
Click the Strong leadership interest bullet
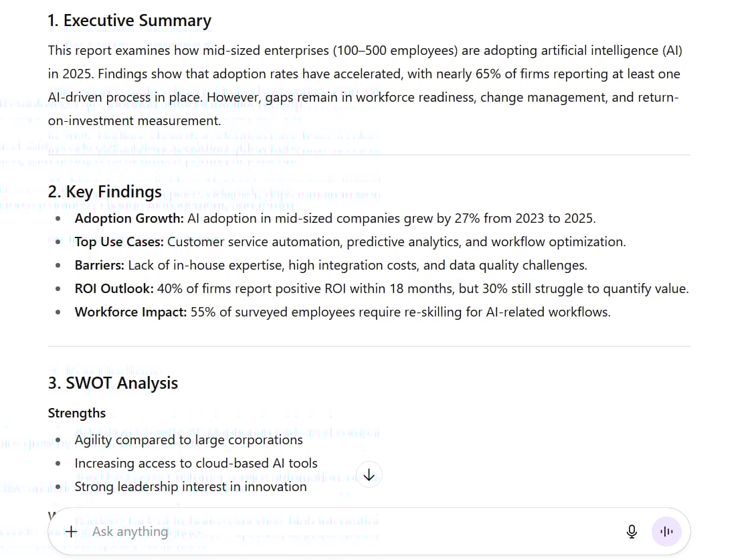(191, 486)
